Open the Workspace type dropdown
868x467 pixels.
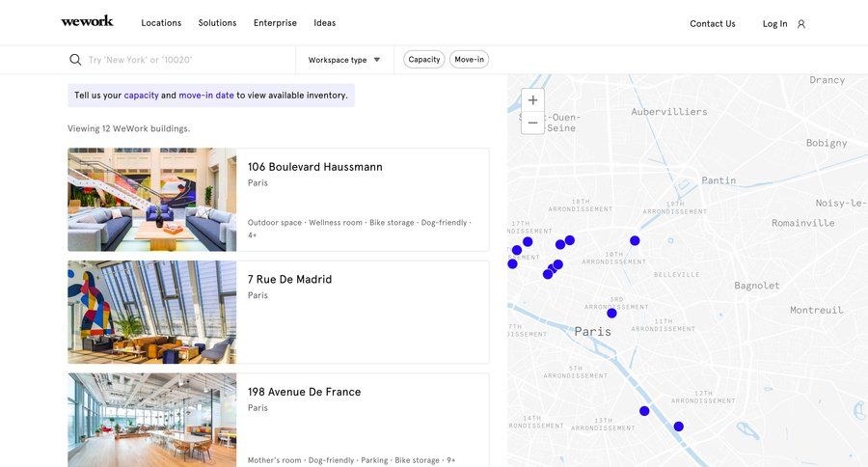344,60
